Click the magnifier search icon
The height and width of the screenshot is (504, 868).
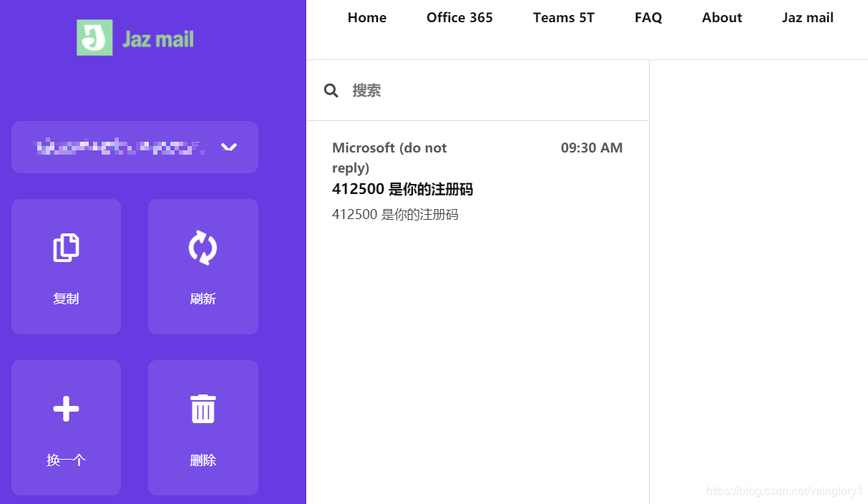coord(331,90)
